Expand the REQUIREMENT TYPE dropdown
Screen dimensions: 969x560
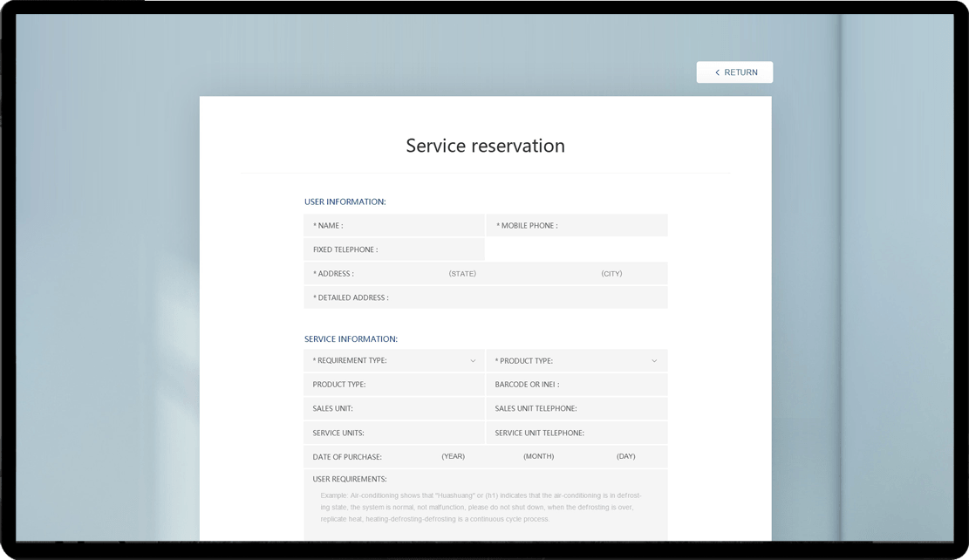pyautogui.click(x=394, y=360)
